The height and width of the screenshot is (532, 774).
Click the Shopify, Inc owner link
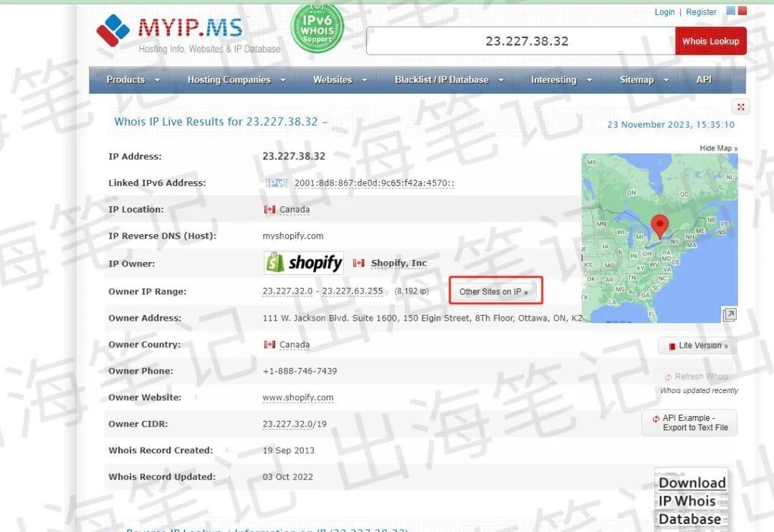[x=399, y=263]
